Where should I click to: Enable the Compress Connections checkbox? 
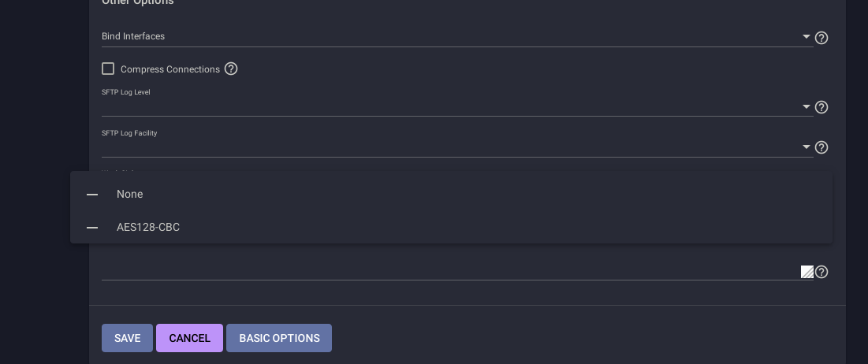pos(108,69)
